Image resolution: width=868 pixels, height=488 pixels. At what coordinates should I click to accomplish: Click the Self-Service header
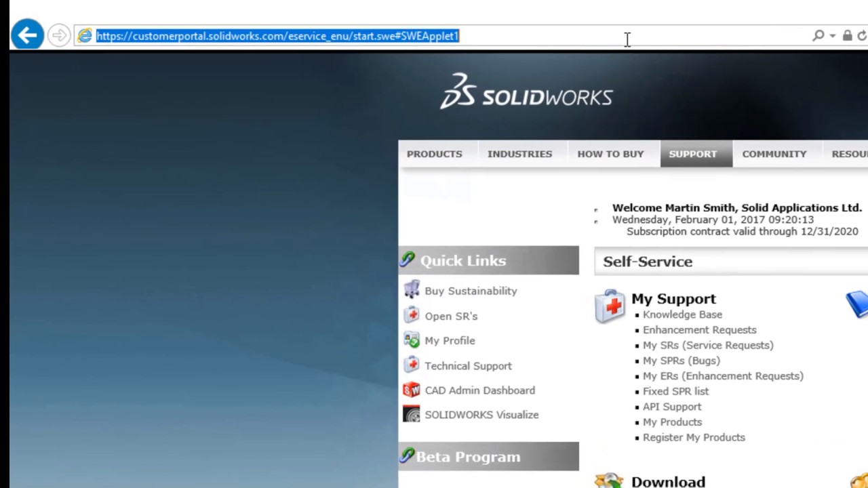[648, 262]
